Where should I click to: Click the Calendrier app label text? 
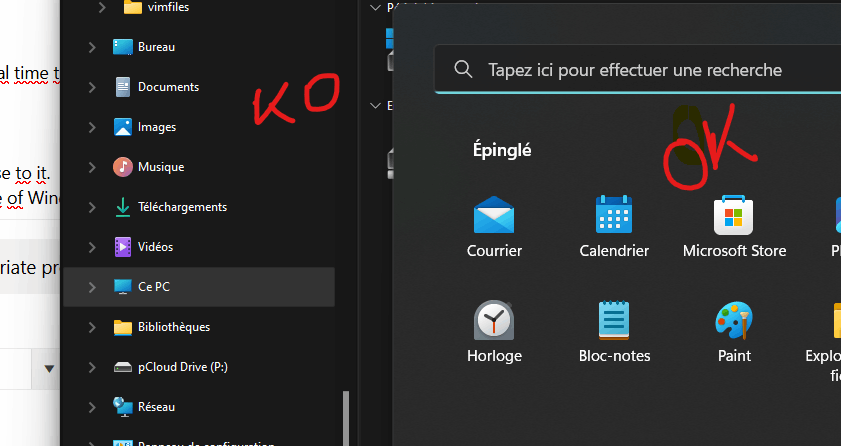click(614, 251)
